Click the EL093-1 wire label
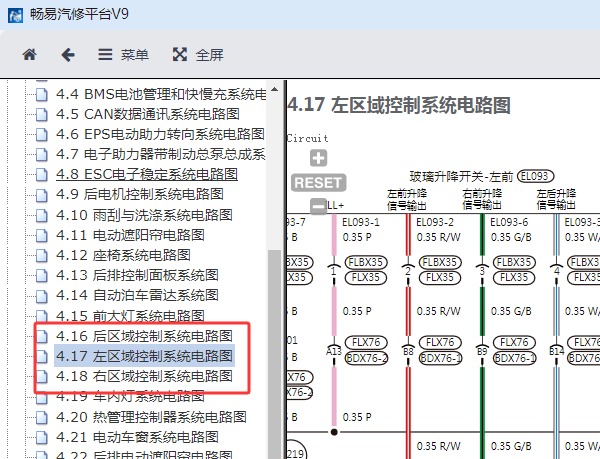 (x=361, y=222)
